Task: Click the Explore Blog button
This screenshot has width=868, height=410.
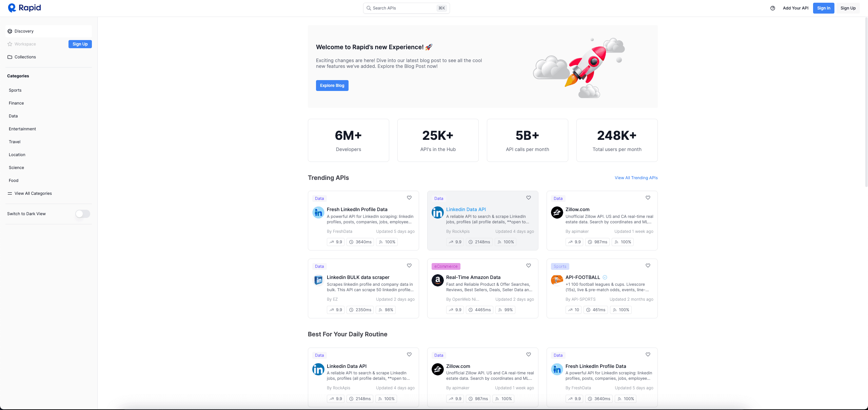Action: click(332, 86)
